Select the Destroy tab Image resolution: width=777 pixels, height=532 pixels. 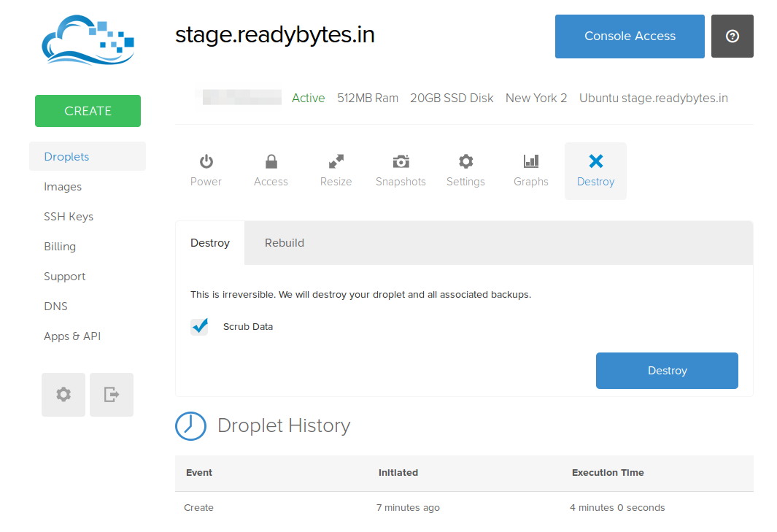pos(210,243)
